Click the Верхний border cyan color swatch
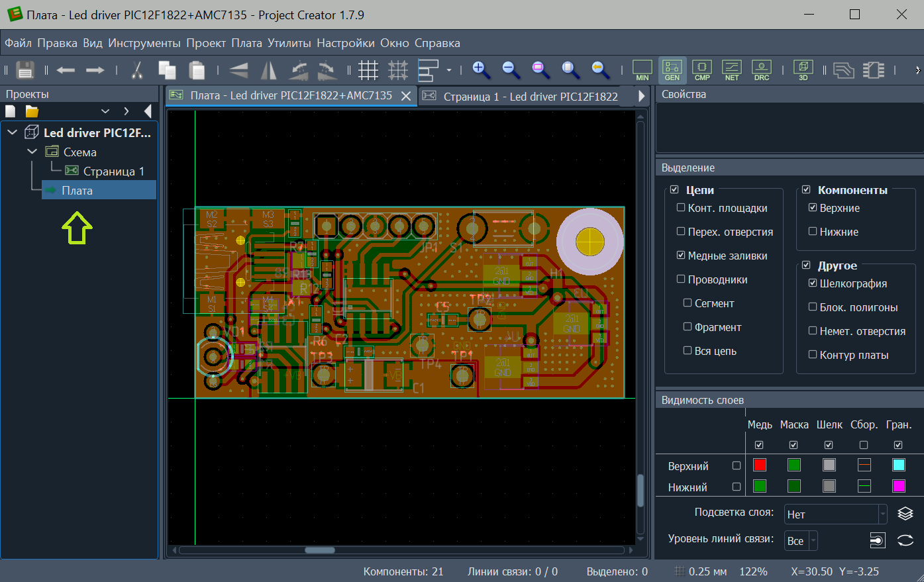 pos(899,465)
